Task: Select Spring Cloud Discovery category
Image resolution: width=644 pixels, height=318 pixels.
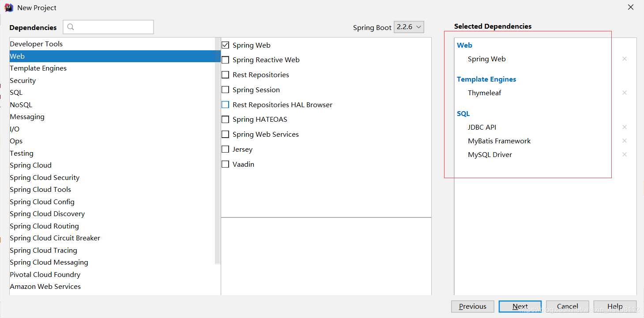Action: (x=112, y=213)
